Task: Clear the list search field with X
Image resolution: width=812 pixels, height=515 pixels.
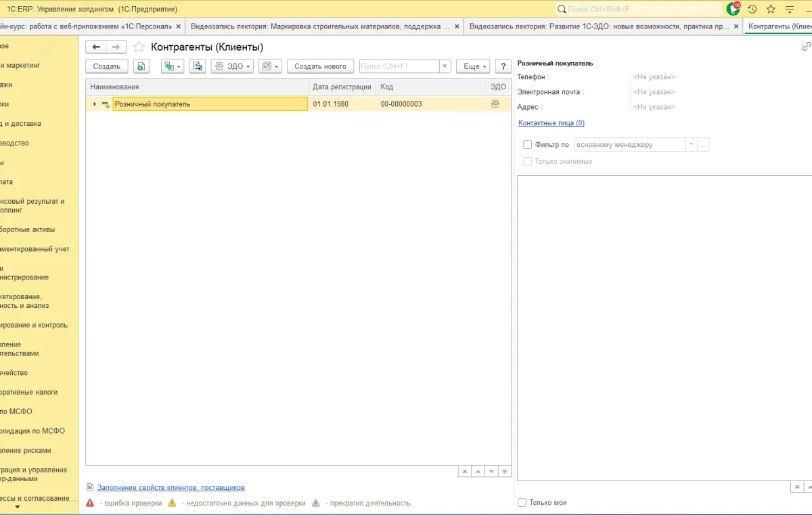Action: tap(445, 66)
